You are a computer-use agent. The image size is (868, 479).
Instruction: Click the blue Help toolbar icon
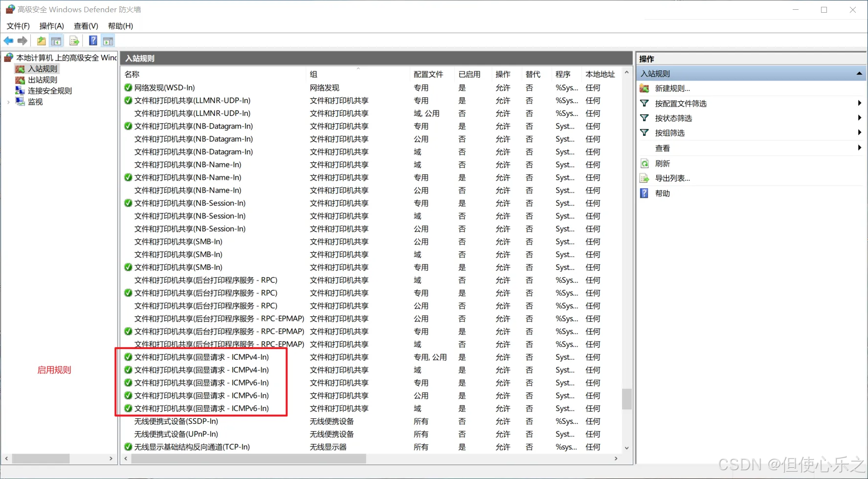coord(93,41)
